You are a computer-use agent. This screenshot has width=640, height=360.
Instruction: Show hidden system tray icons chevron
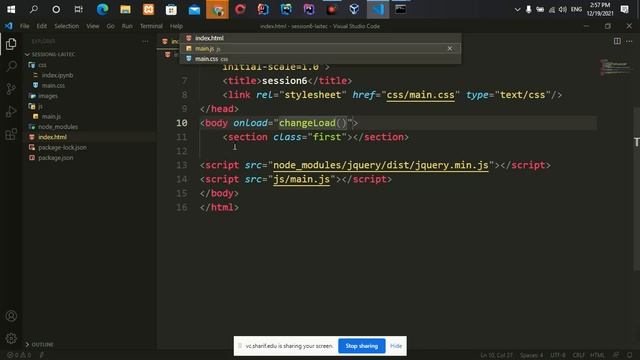[517, 9]
